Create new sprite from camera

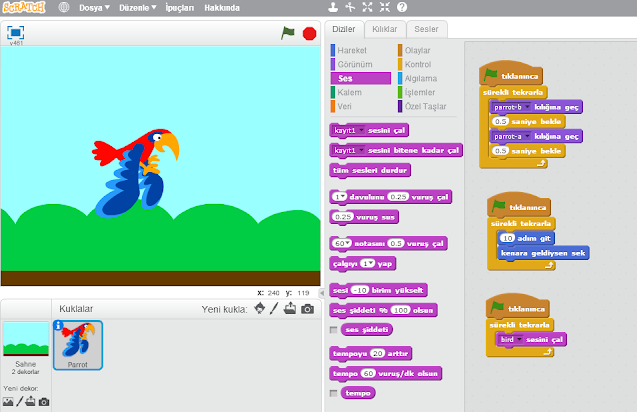(x=308, y=309)
